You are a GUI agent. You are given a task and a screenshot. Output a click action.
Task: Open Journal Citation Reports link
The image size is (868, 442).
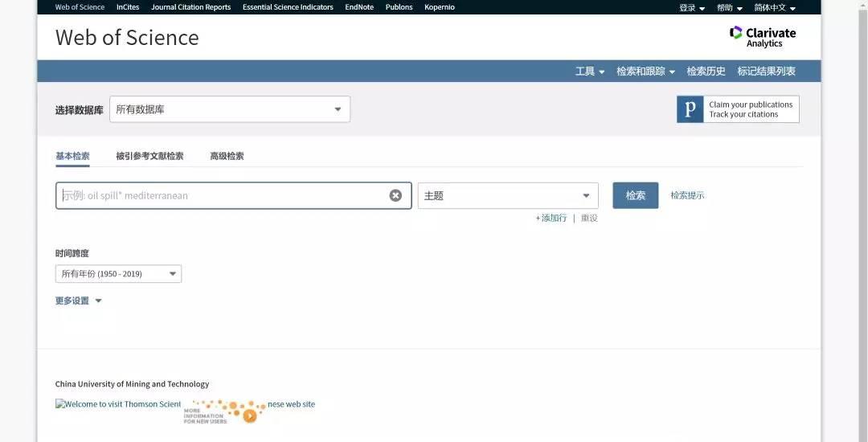click(191, 7)
